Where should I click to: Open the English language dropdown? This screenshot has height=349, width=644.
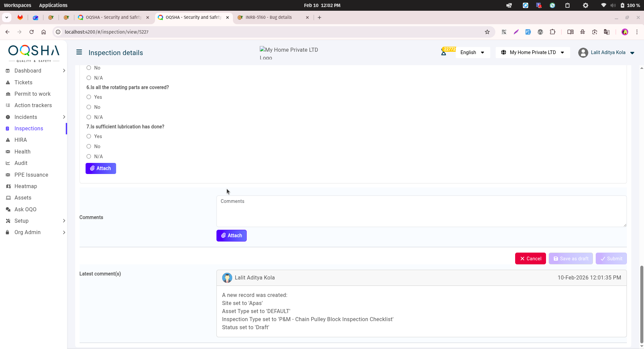click(472, 52)
